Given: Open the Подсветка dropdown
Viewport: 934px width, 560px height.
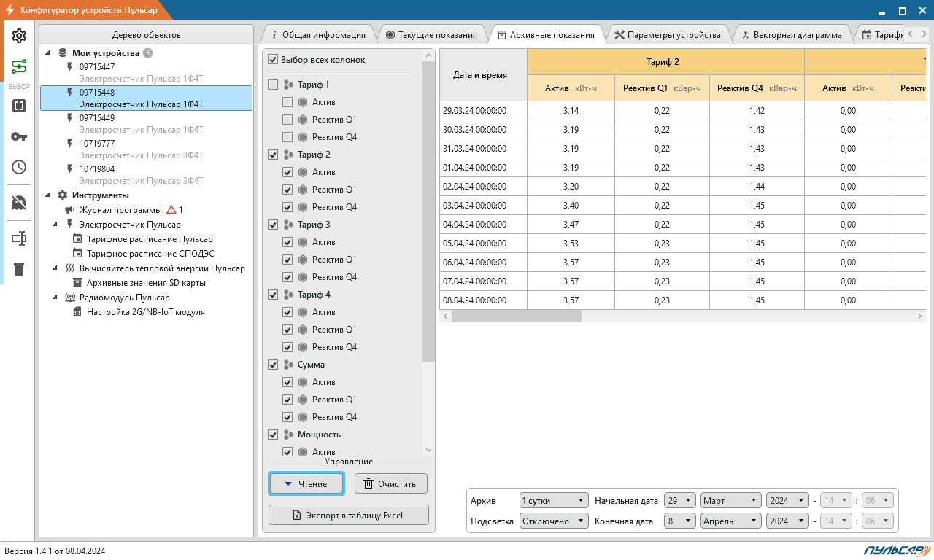Looking at the screenshot, I should (554, 521).
